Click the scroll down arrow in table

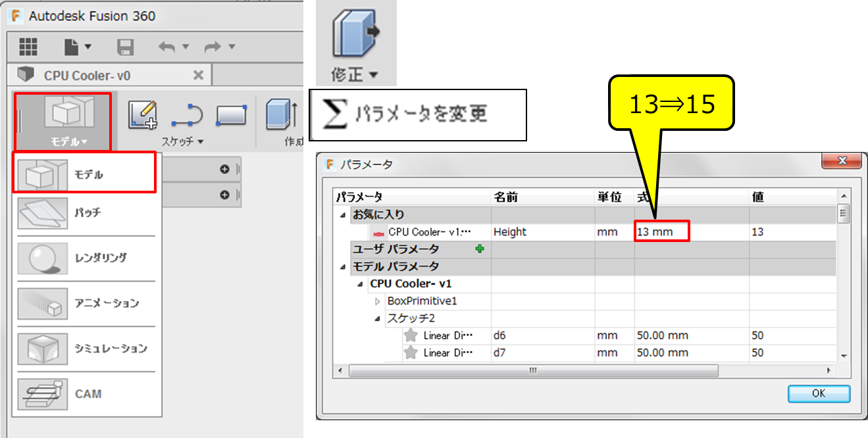click(844, 356)
